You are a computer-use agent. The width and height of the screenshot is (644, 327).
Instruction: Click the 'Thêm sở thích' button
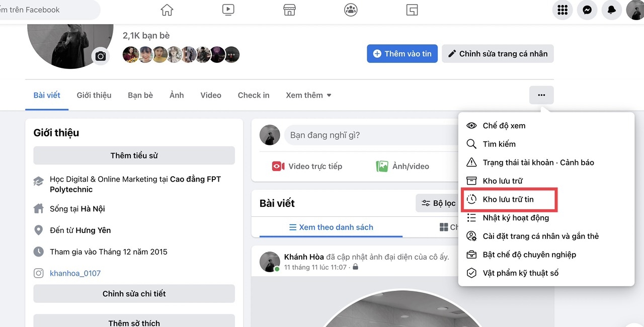(x=134, y=321)
